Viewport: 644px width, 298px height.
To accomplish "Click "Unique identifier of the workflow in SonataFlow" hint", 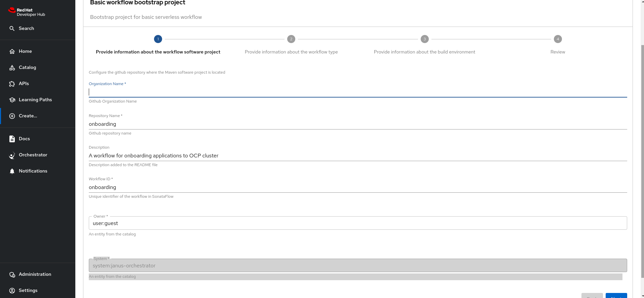I will (x=131, y=196).
